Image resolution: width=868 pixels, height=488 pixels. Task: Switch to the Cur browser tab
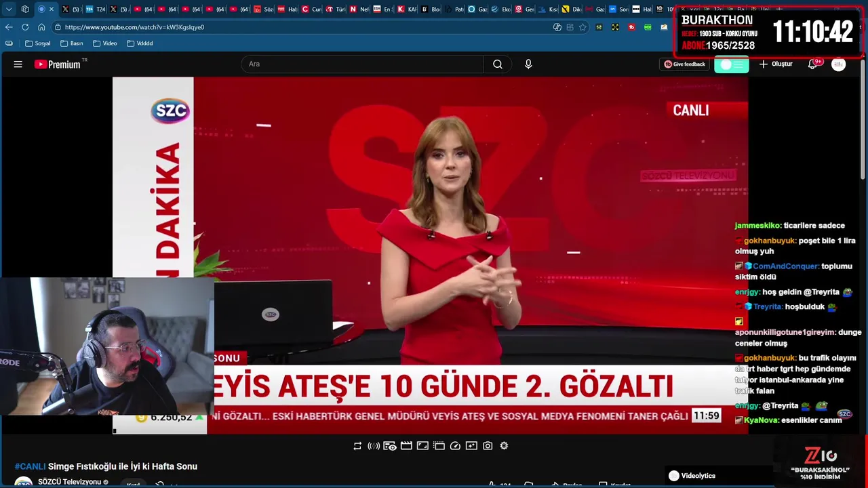click(311, 9)
